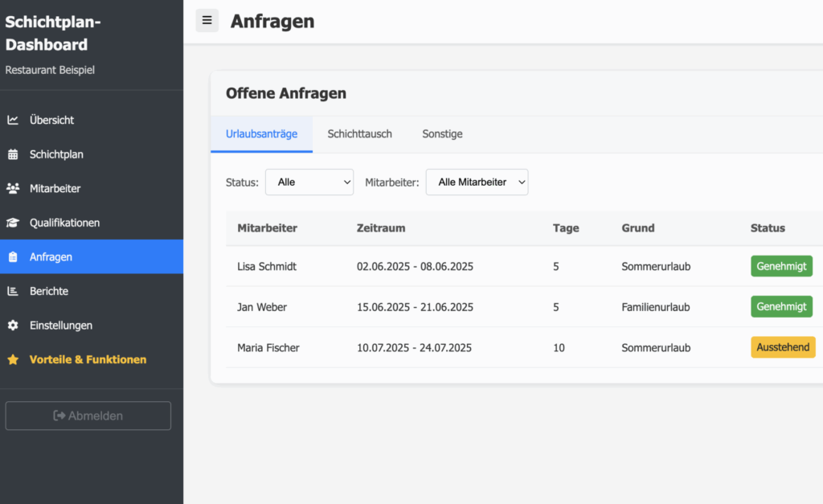Image resolution: width=823 pixels, height=504 pixels.
Task: Click the Genehmigt badge for Jan Weber
Action: (781, 306)
